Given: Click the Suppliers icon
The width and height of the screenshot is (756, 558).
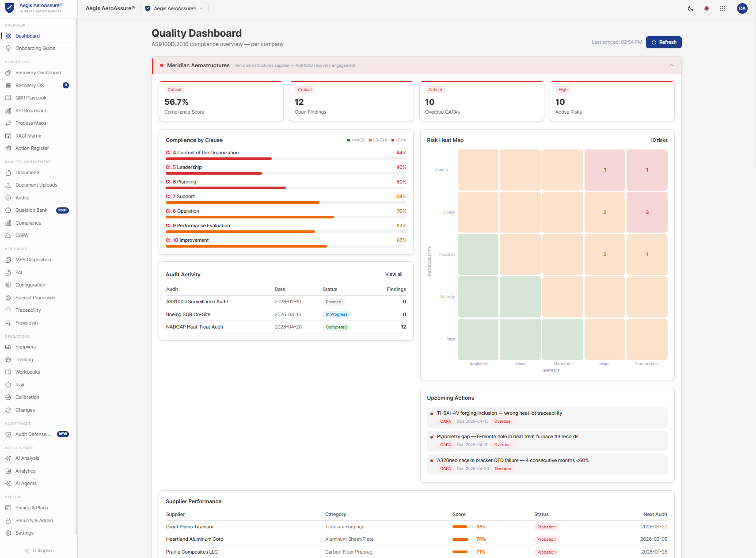Looking at the screenshot, I should [x=8, y=347].
